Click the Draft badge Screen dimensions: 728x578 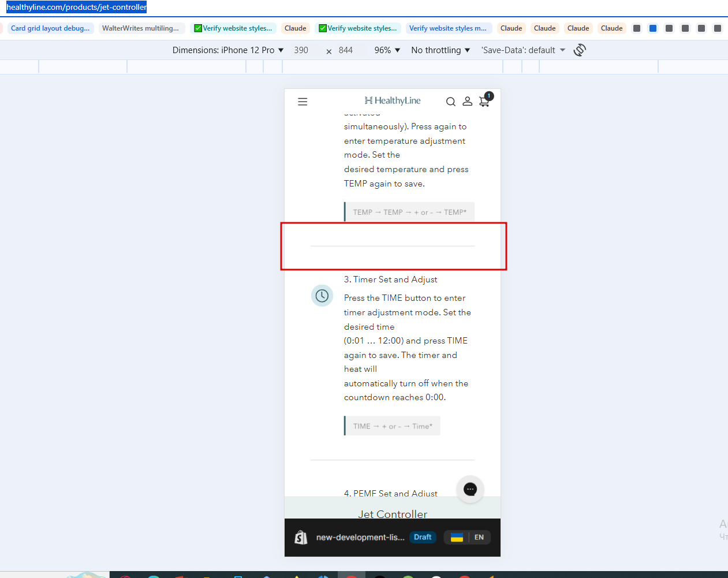423,538
